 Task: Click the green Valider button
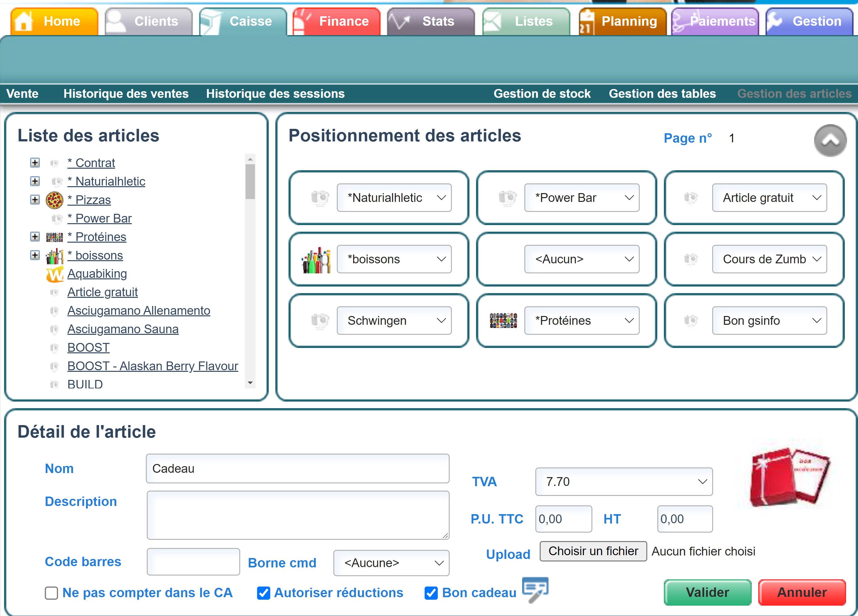coord(707,592)
